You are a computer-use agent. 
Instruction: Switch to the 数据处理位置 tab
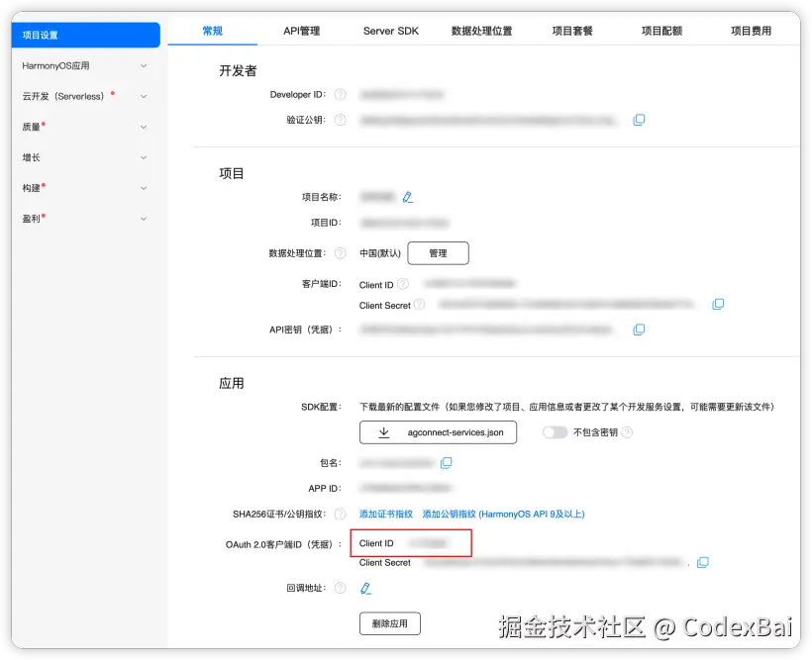click(x=481, y=31)
